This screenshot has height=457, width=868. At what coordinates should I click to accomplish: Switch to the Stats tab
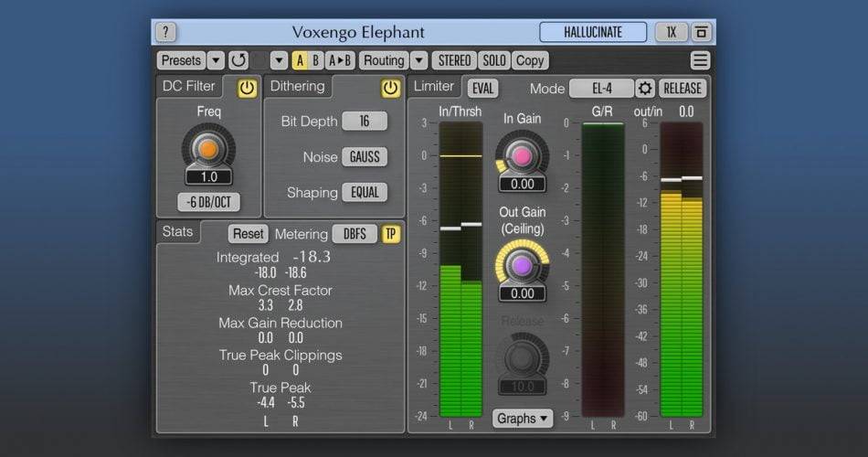click(177, 231)
